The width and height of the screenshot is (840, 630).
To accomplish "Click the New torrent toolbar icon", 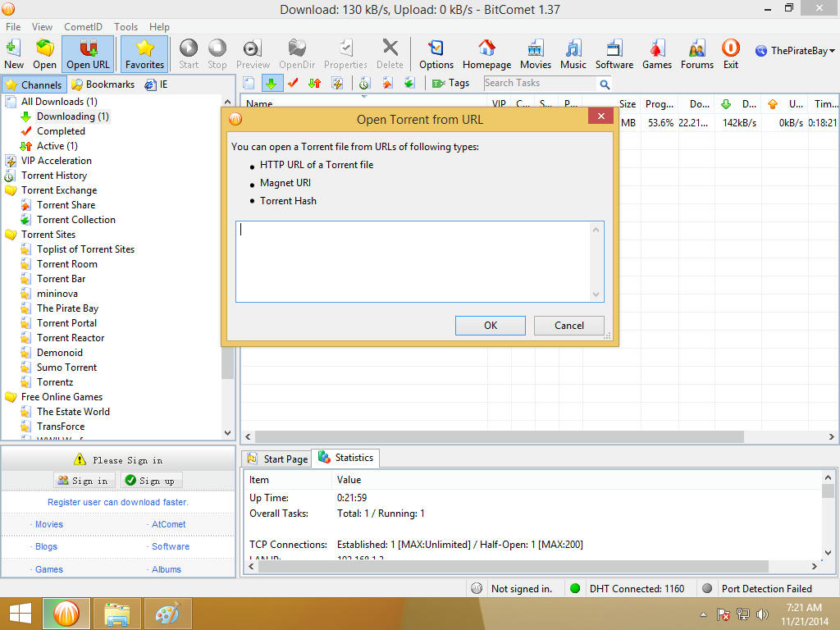I will point(13,53).
